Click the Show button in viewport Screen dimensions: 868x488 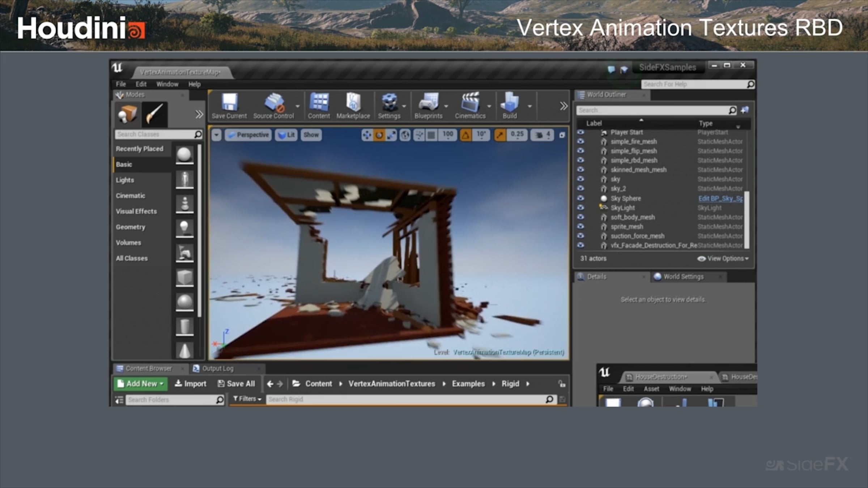click(x=311, y=135)
